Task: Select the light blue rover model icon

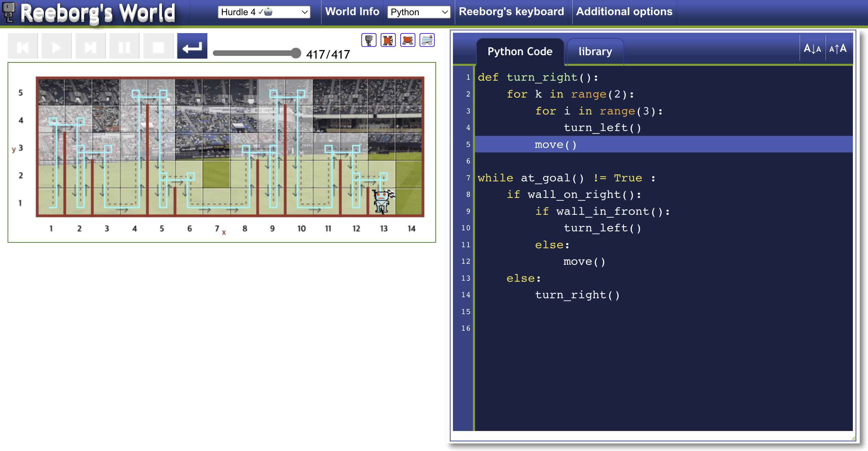Action: (x=427, y=40)
